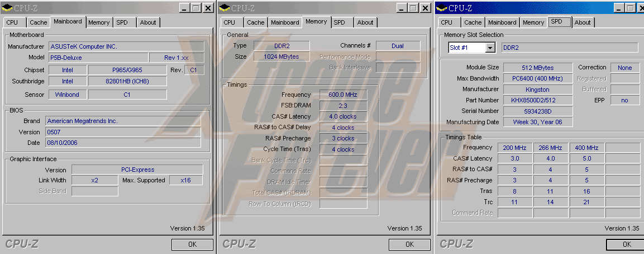This screenshot has height=254, width=644.
Task: Click the '2:3' FSB:DRAM value
Action: click(343, 106)
